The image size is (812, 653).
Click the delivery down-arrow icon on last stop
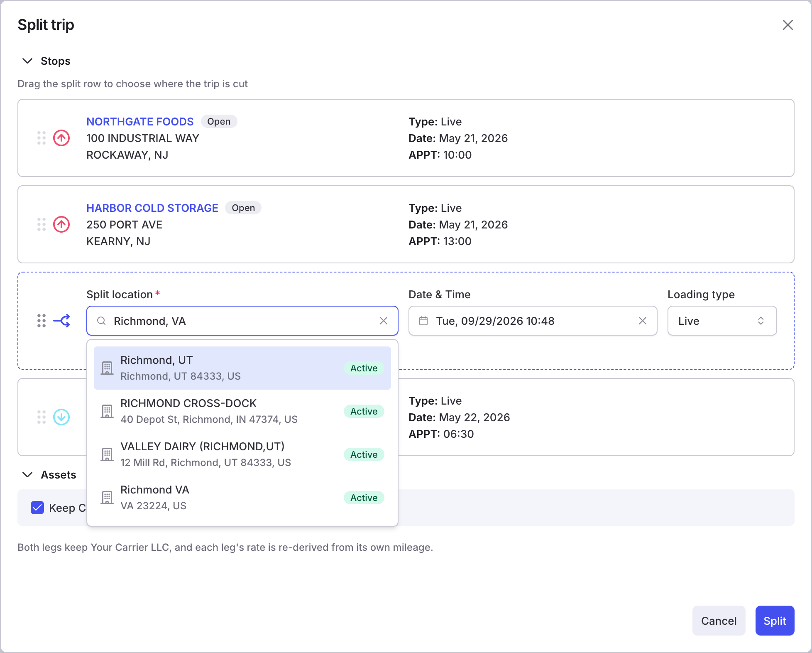tap(61, 417)
